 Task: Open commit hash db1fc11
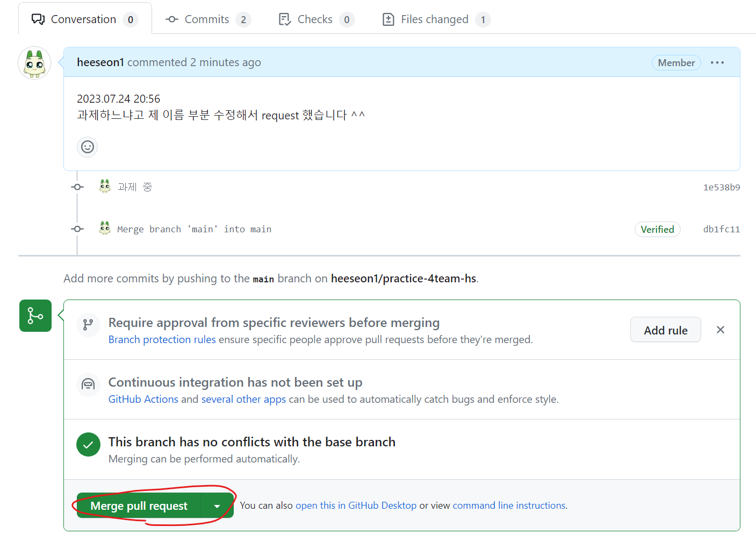(722, 230)
